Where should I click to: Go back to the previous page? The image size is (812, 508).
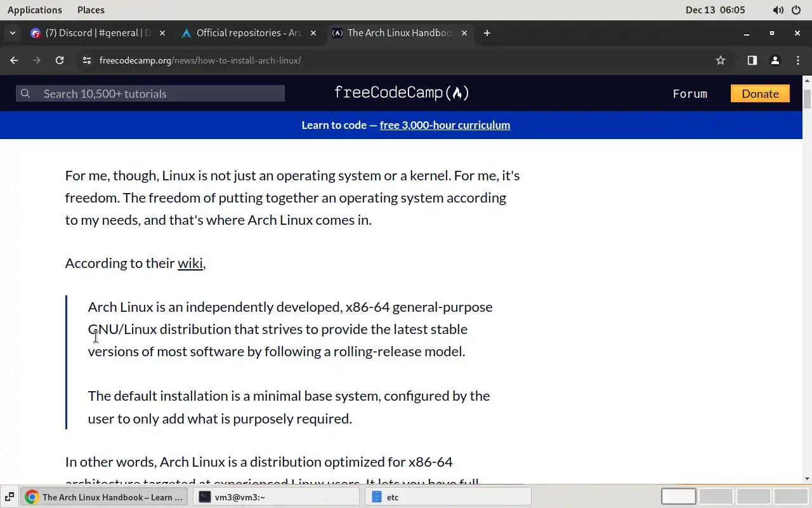(14, 60)
